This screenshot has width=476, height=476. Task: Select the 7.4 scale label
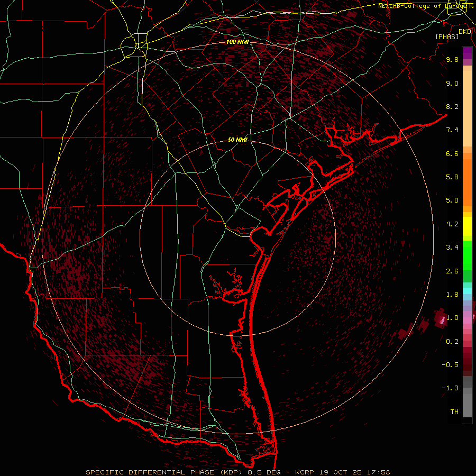(x=452, y=130)
